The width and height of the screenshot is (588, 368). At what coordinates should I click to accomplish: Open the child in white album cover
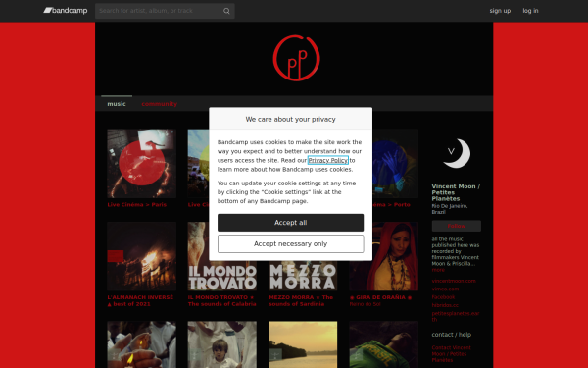(222, 344)
